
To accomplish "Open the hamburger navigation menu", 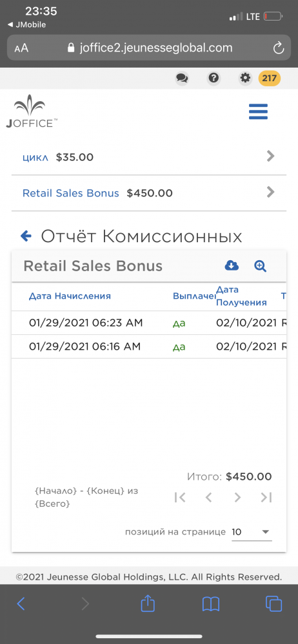I will [259, 111].
